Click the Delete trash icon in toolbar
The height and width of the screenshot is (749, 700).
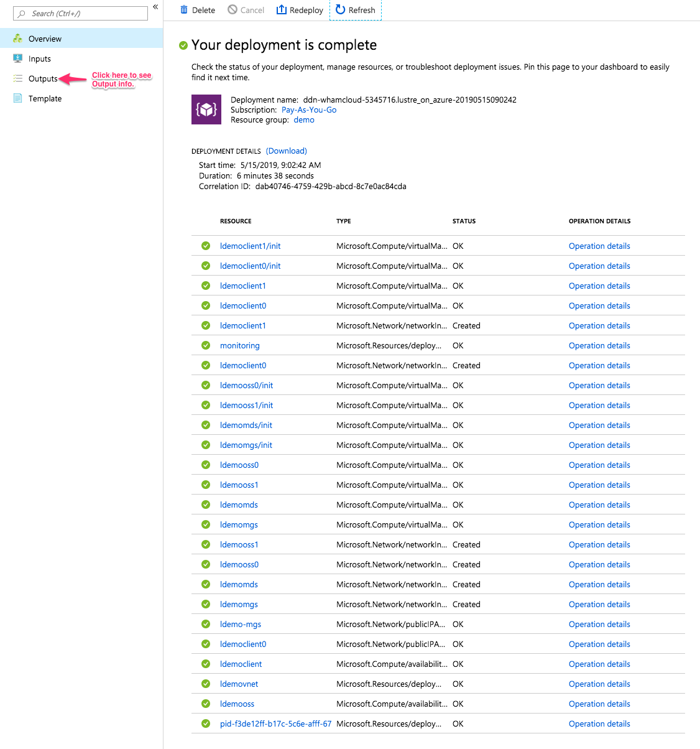point(184,9)
